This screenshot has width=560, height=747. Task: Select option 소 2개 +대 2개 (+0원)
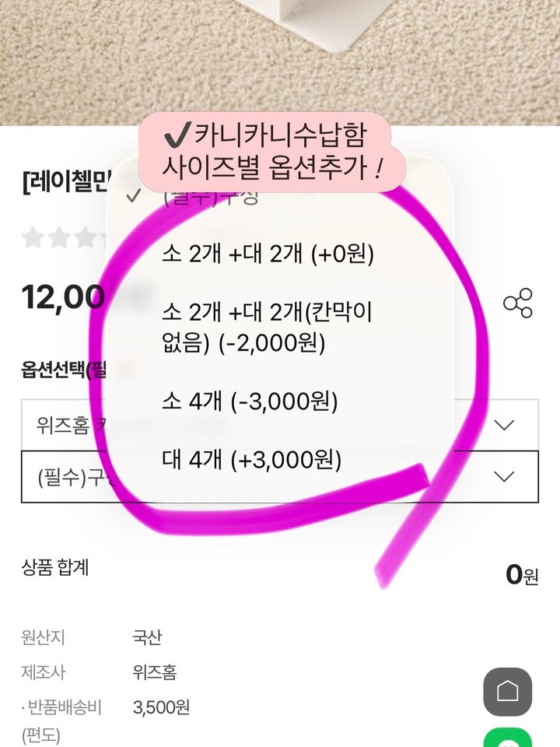268,254
